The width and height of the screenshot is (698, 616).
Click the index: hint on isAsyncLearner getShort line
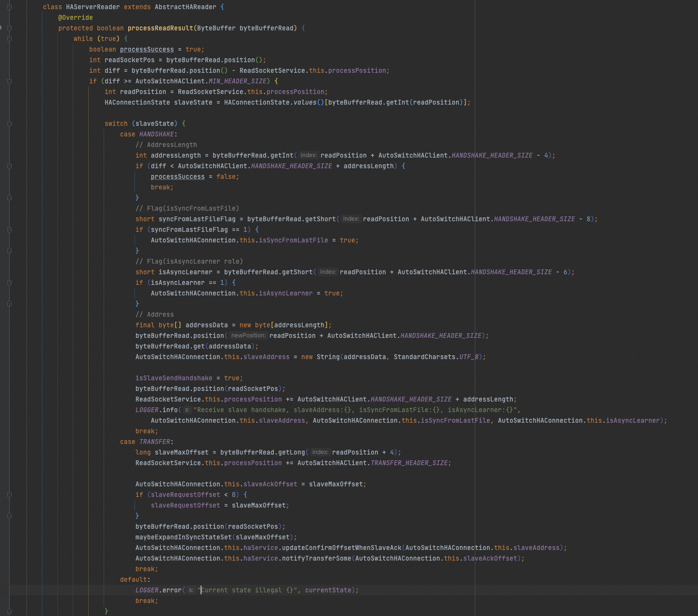[x=328, y=272]
